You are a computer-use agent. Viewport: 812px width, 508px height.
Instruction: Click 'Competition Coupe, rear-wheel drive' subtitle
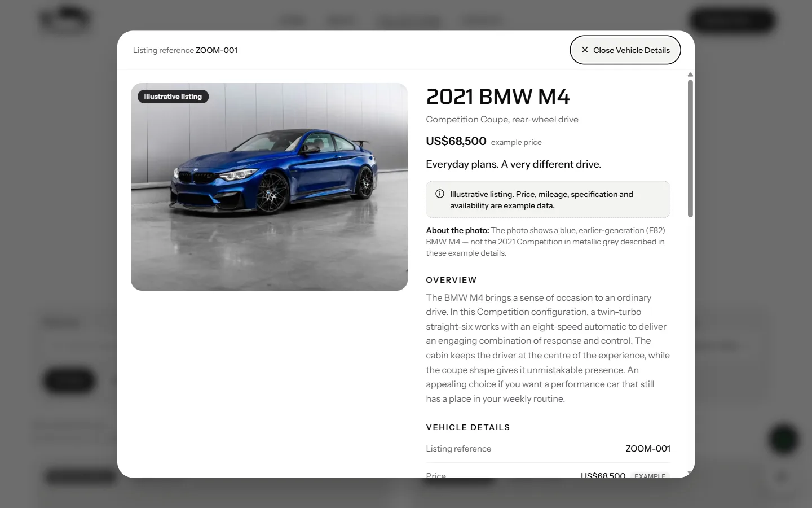click(502, 120)
